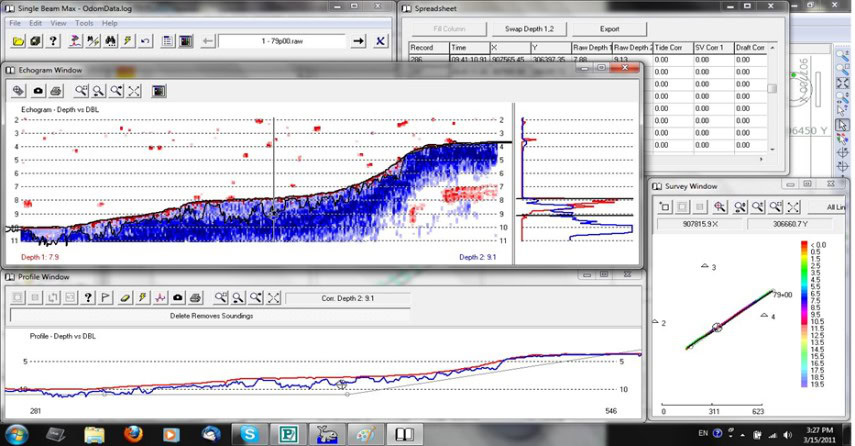Go to next file with the right arrow

[x=358, y=41]
